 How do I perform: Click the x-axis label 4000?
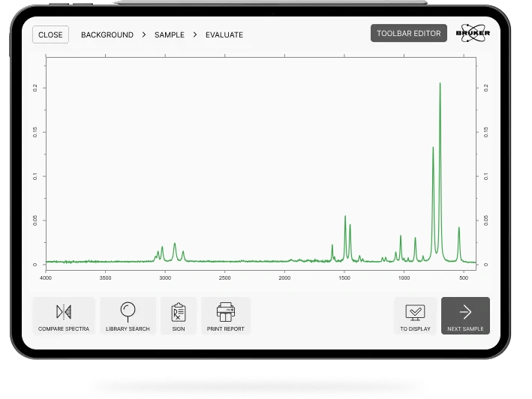click(x=46, y=278)
